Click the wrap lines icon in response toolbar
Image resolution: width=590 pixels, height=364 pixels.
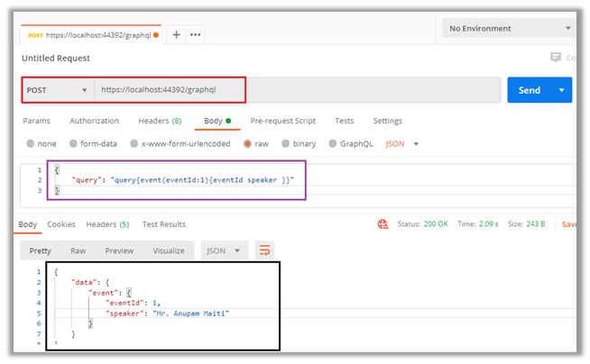pyautogui.click(x=265, y=250)
